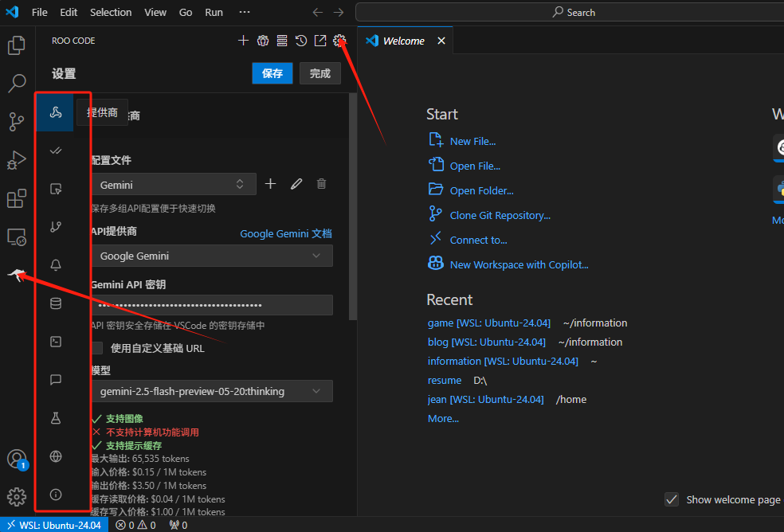784x532 pixels.
Task: Select the terminal settings icon
Action: (56, 342)
